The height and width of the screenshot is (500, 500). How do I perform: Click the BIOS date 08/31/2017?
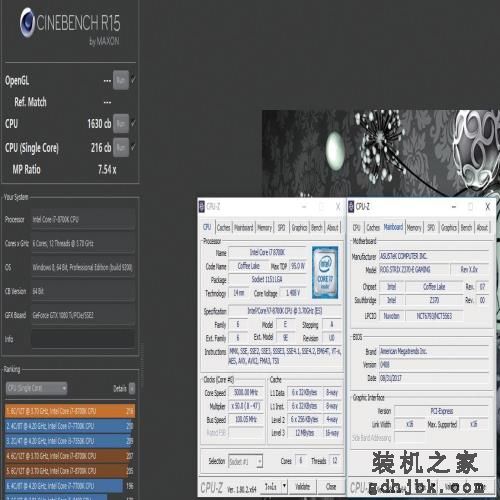click(434, 378)
